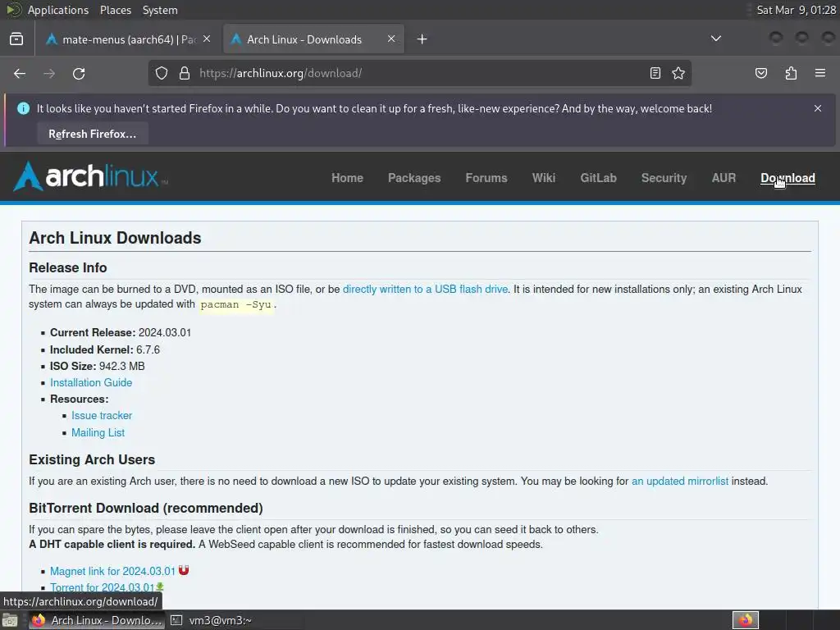
Task: Click the 'Arch Linux Downloads' heading
Action: [x=115, y=238]
